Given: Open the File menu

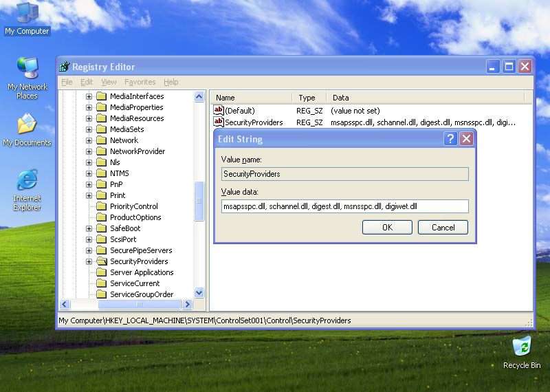Looking at the screenshot, I should [x=67, y=82].
